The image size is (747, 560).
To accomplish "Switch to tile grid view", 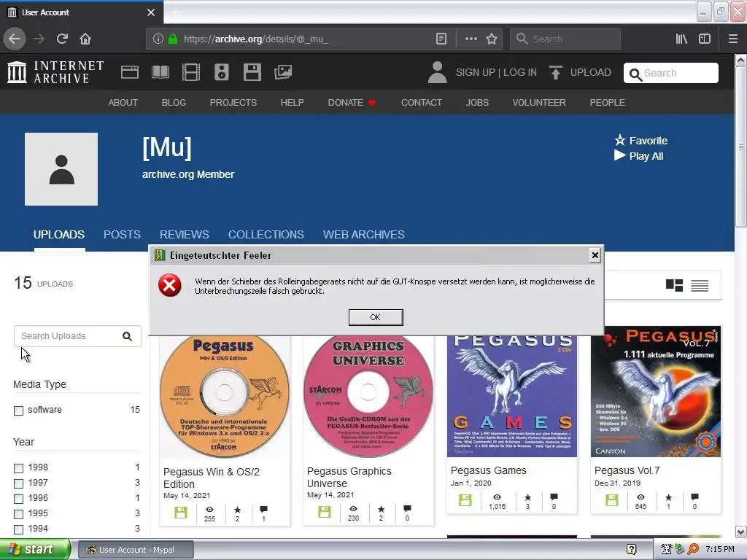I will (674, 285).
